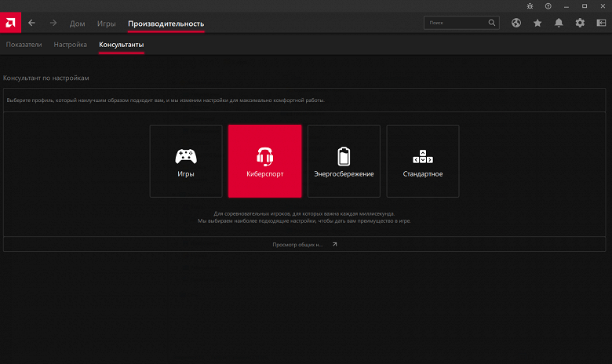Click the description line starting Для соревновательных игроков

click(304, 214)
